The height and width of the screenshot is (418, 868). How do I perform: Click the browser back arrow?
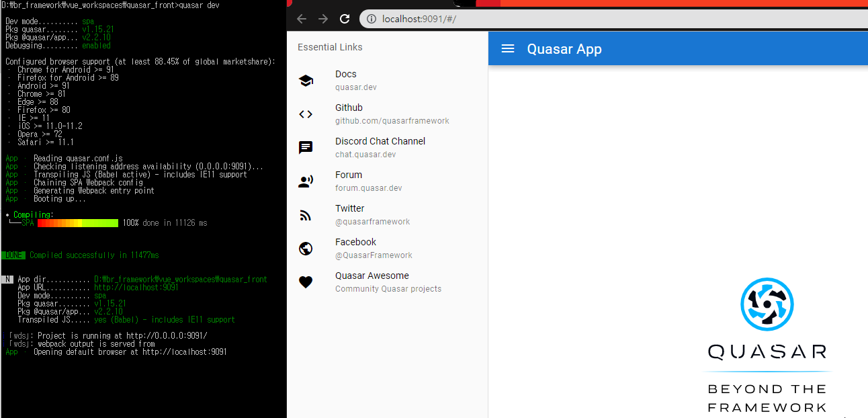(x=302, y=19)
